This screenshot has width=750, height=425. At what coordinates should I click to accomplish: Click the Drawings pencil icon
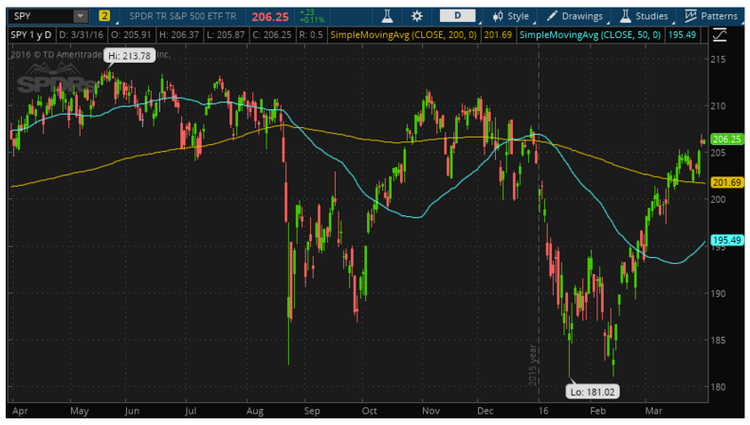point(553,17)
